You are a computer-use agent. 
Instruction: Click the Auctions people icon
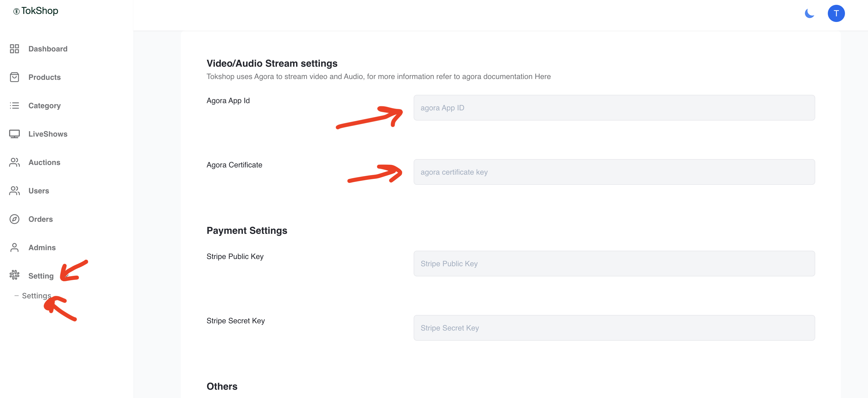coord(14,162)
